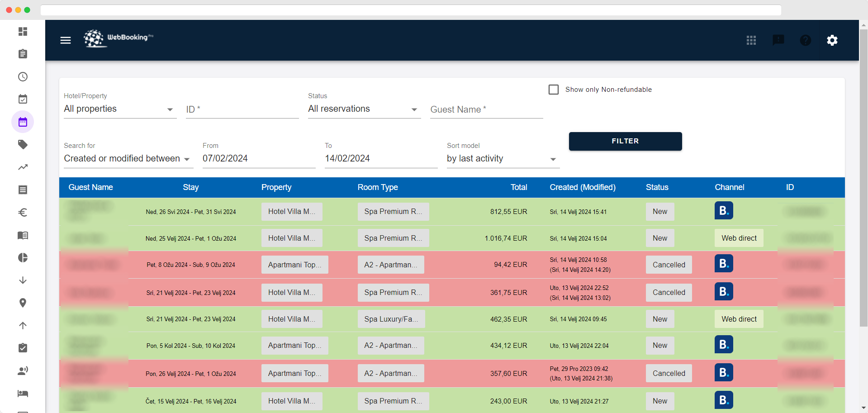Open the help question mark icon

tap(805, 40)
